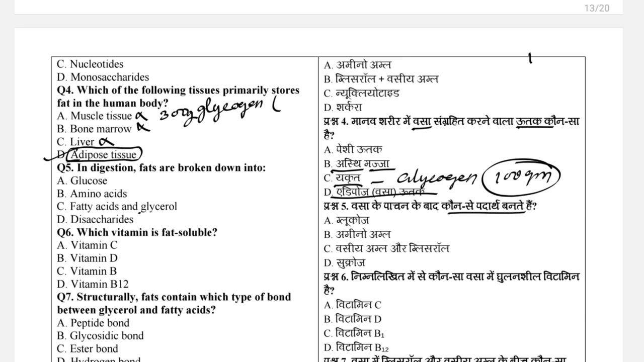Select Hindi option 'A. अमीनो अम्ल' at top

(357, 65)
